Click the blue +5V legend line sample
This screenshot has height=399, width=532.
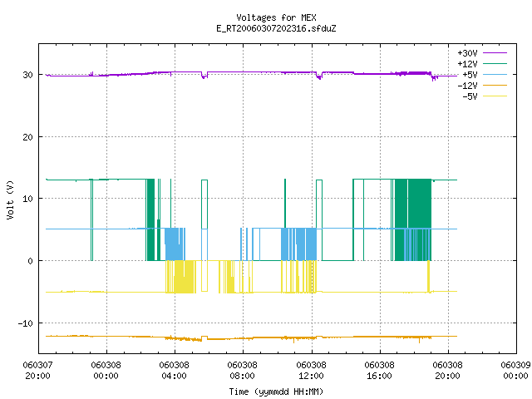point(495,74)
